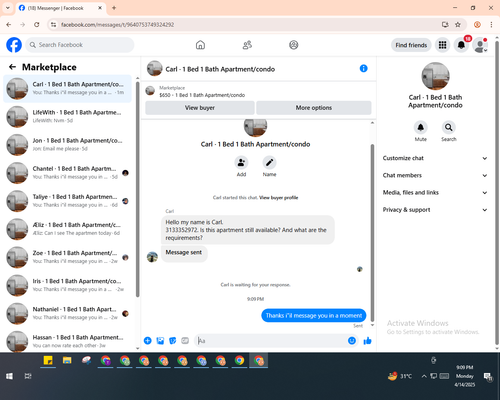The image size is (500, 400).
Task: Open the Jon conversation
Action: 68,145
